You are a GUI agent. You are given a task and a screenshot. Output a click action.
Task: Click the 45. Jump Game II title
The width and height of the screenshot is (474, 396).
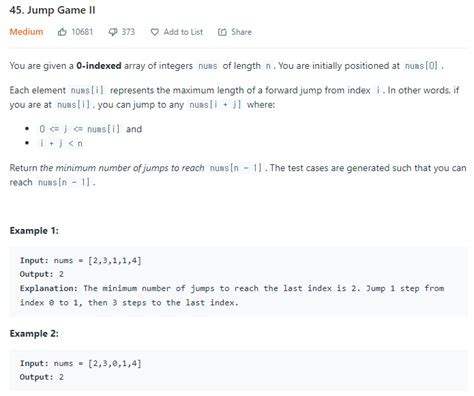click(52, 10)
